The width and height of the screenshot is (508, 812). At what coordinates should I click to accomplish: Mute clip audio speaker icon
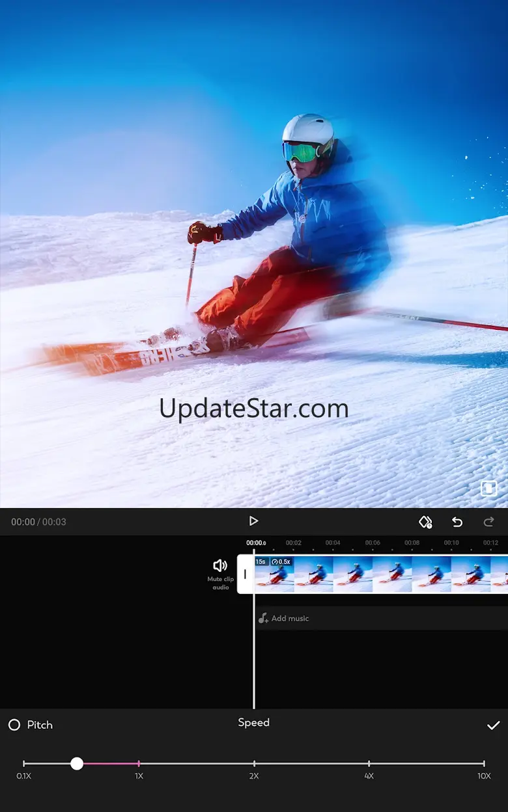pos(220,565)
